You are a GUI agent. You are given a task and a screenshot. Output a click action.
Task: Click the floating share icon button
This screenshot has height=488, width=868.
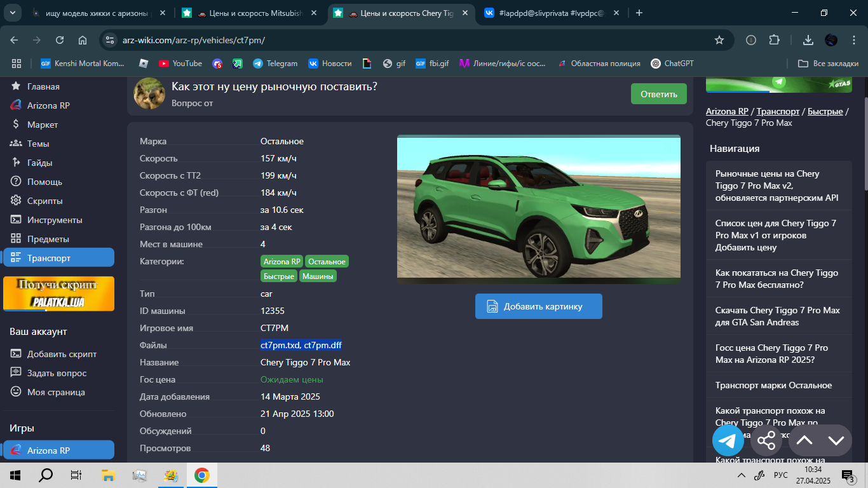(x=766, y=440)
